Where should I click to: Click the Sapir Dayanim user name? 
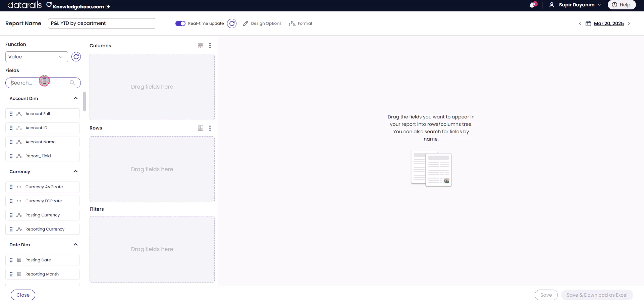tap(577, 5)
